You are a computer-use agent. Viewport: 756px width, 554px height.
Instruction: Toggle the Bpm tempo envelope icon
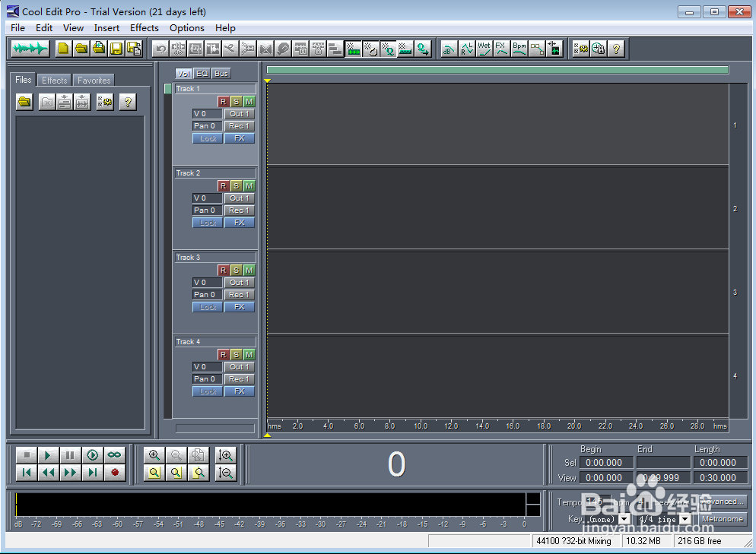[x=519, y=49]
